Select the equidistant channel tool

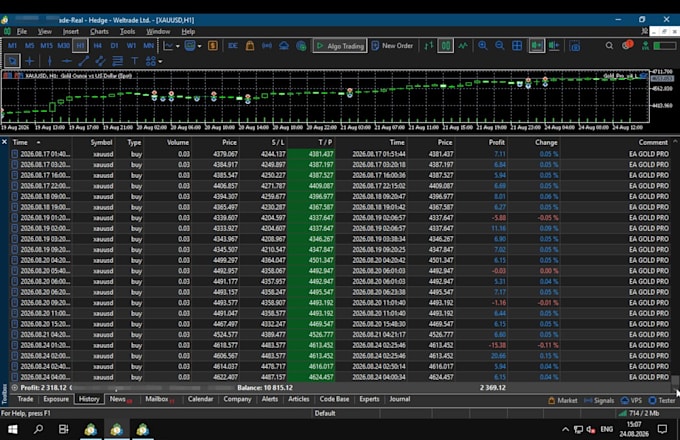(100, 61)
